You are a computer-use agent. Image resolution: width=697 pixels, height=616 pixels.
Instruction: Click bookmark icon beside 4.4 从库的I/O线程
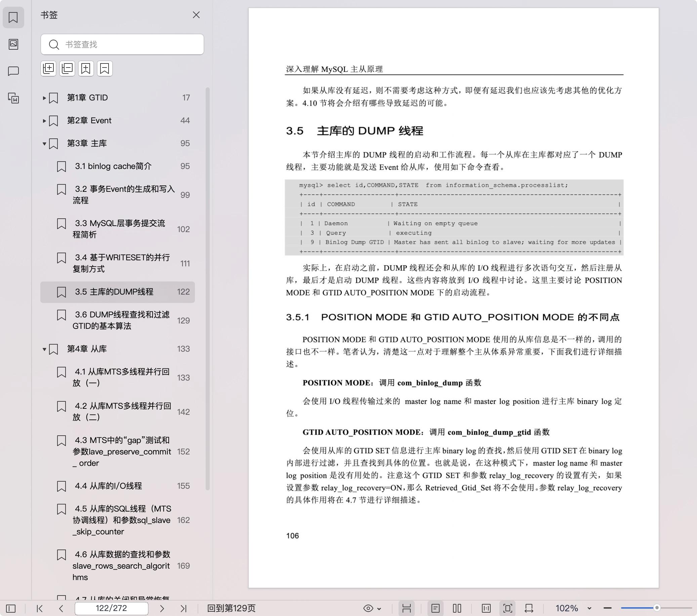click(x=61, y=486)
